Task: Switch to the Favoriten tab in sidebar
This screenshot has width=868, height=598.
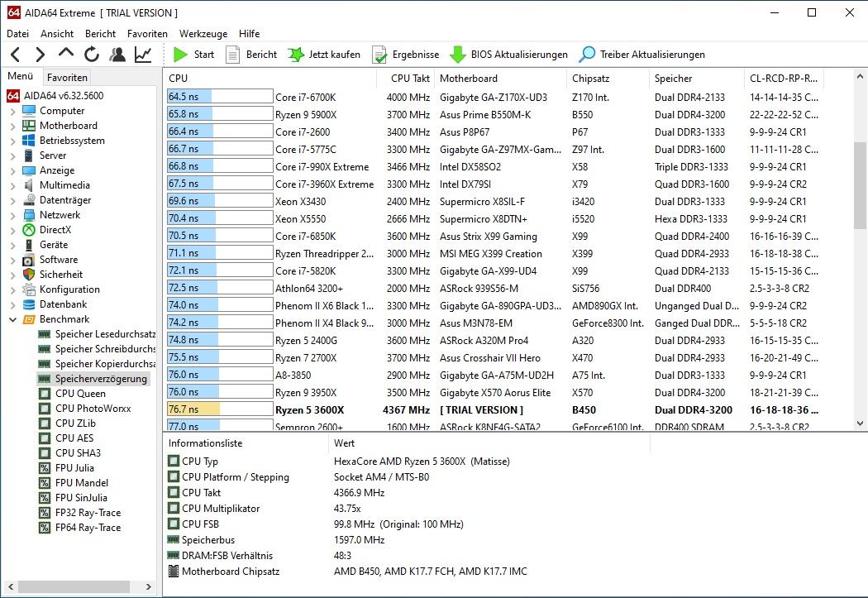Action: click(67, 78)
